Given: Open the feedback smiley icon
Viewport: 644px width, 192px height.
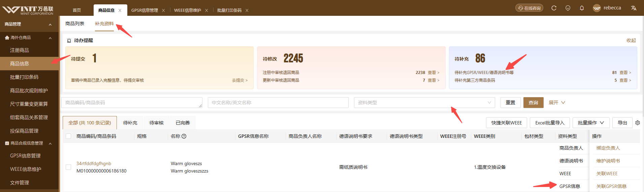Looking at the screenshot, I should pyautogui.click(x=568, y=8).
